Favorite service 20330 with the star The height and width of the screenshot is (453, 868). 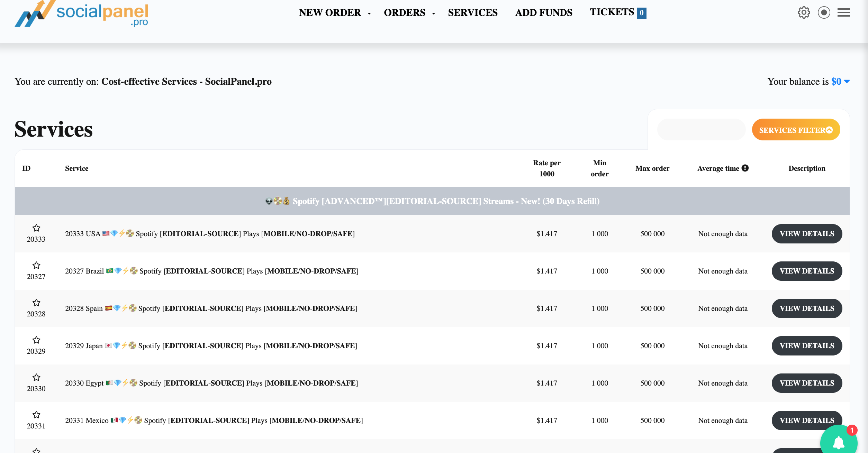point(36,377)
